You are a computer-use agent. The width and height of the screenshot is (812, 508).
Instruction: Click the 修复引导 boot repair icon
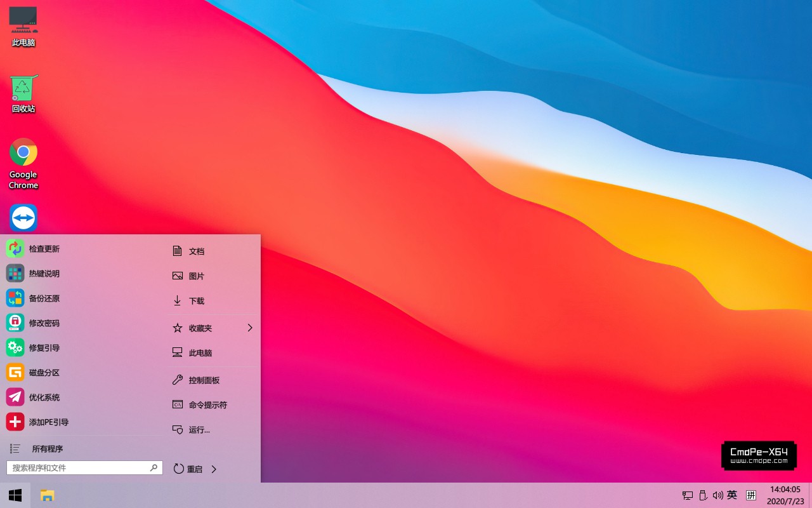pos(15,348)
